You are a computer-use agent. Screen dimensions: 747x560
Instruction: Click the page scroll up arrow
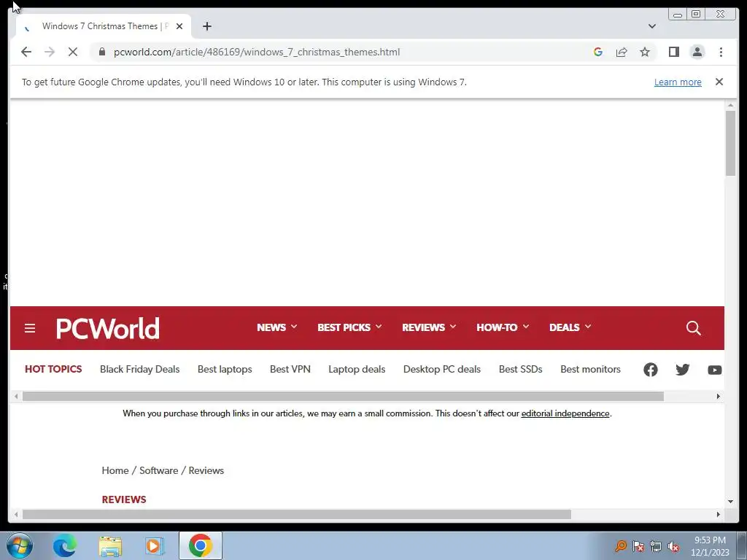coord(730,105)
